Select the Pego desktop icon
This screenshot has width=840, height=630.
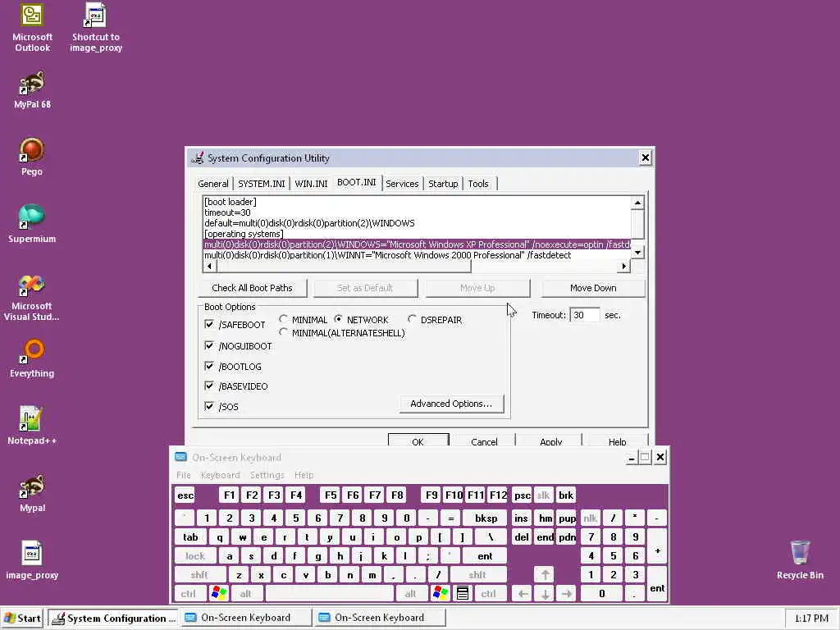(x=32, y=157)
